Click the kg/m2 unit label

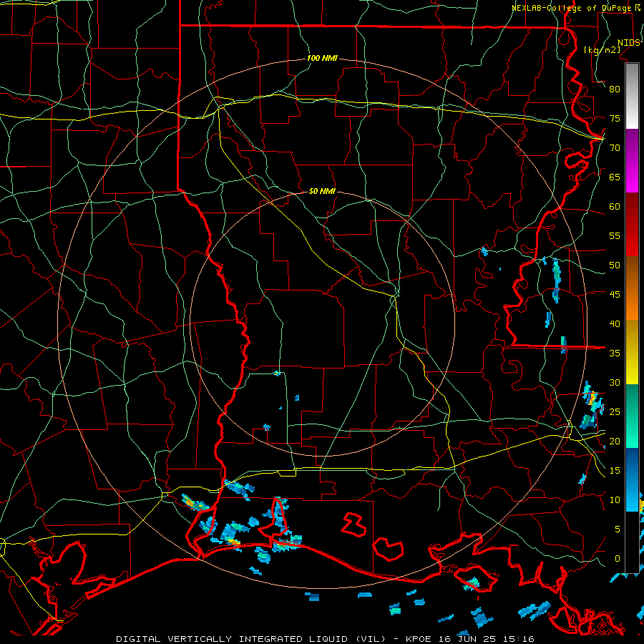602,50
